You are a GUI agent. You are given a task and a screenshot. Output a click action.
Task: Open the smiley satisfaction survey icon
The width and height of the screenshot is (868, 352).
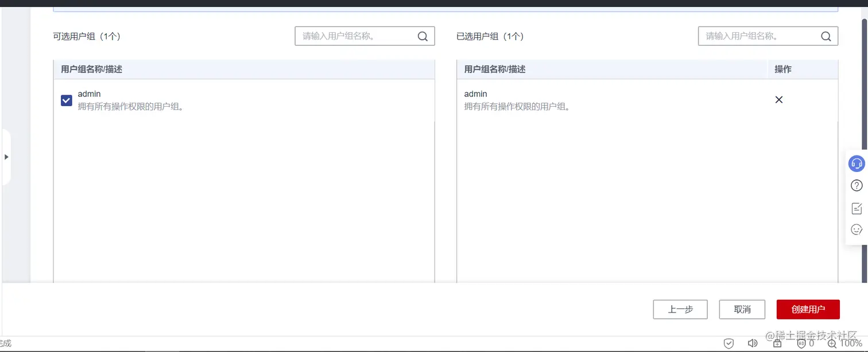click(857, 229)
